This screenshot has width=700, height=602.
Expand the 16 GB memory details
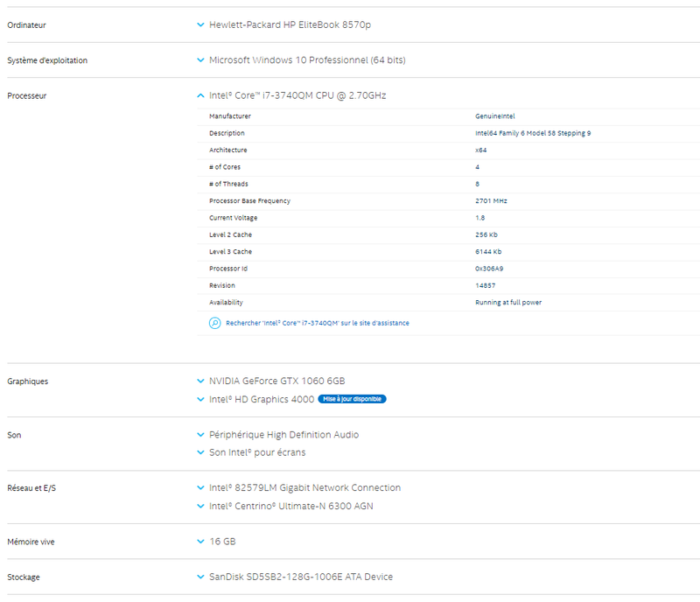click(200, 542)
